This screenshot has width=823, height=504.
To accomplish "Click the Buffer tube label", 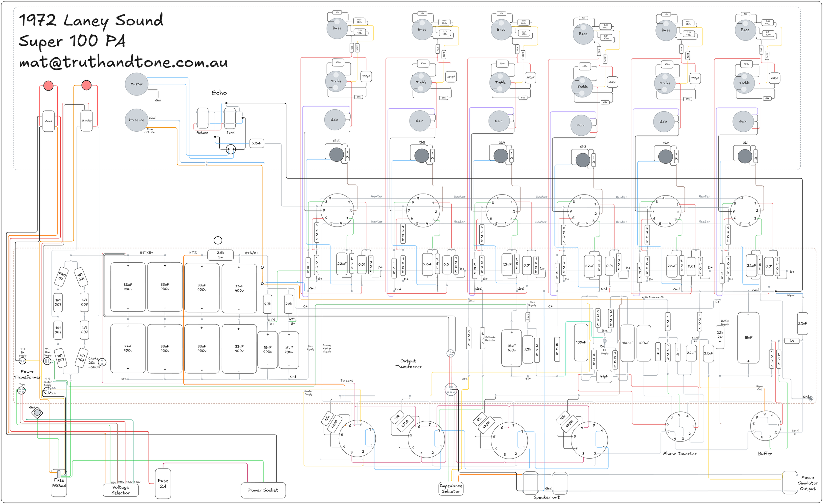I will [x=765, y=454].
